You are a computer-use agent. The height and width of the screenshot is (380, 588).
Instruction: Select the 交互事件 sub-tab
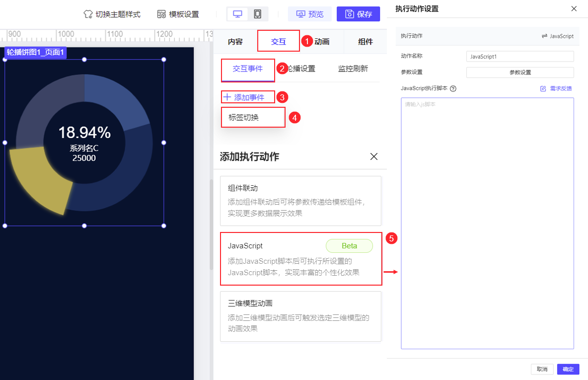(x=248, y=69)
